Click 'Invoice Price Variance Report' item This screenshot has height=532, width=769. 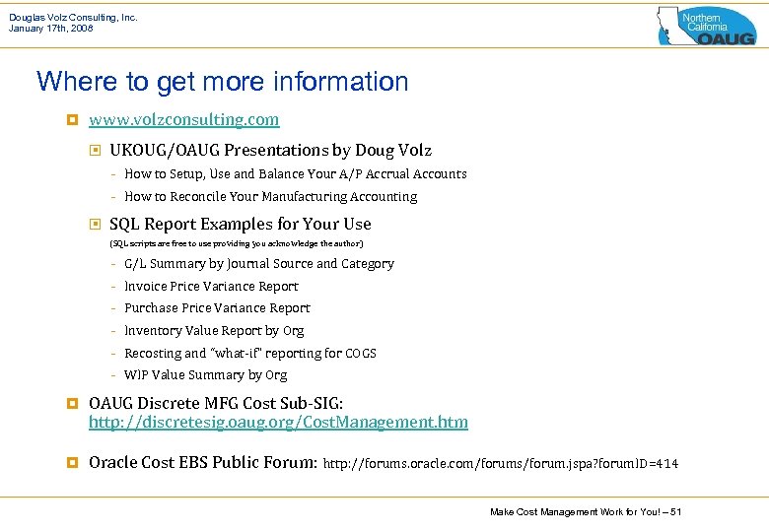[x=211, y=286]
